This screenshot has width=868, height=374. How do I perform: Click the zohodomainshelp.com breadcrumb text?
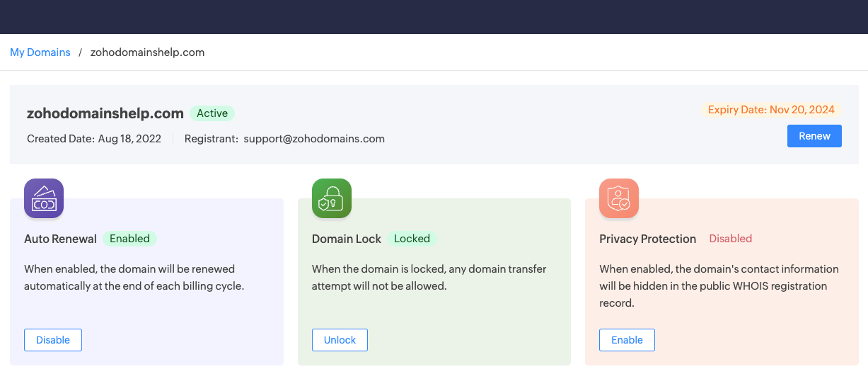pos(147,52)
